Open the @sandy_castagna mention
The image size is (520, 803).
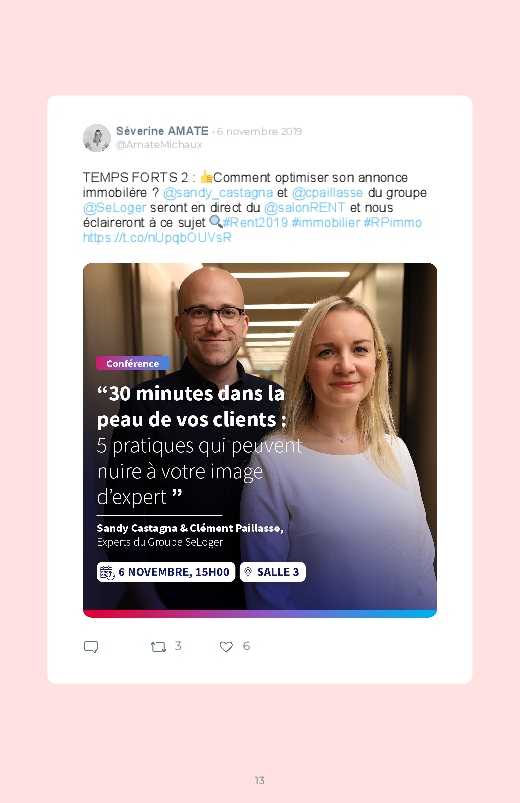tap(218, 193)
